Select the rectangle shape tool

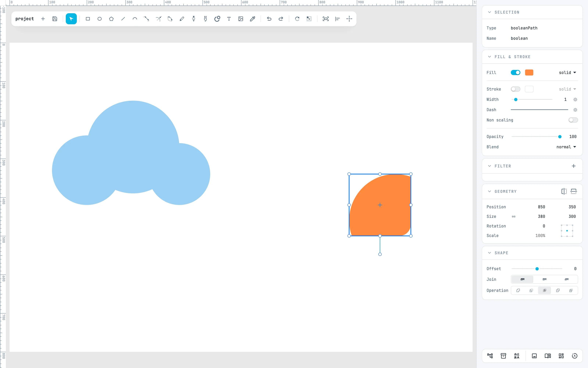[x=88, y=19]
